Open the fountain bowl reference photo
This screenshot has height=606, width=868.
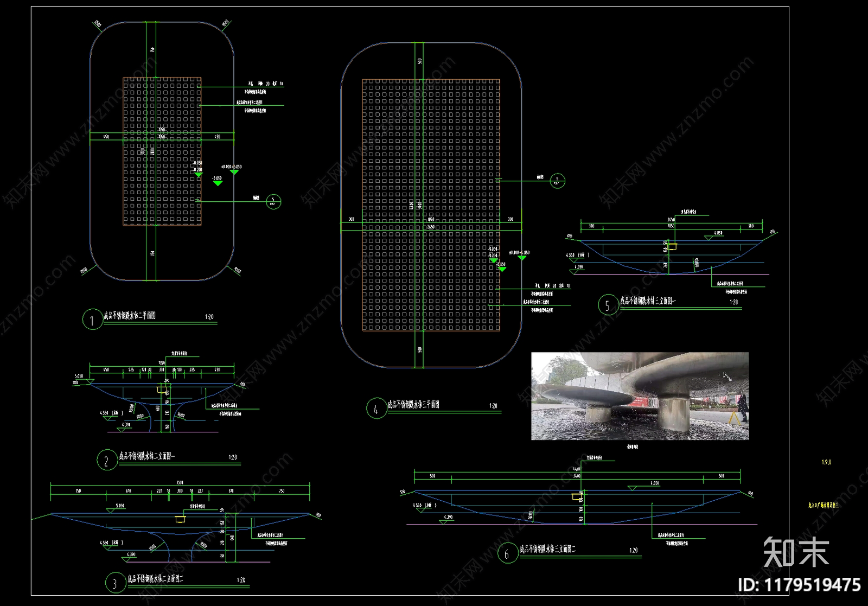click(x=640, y=396)
